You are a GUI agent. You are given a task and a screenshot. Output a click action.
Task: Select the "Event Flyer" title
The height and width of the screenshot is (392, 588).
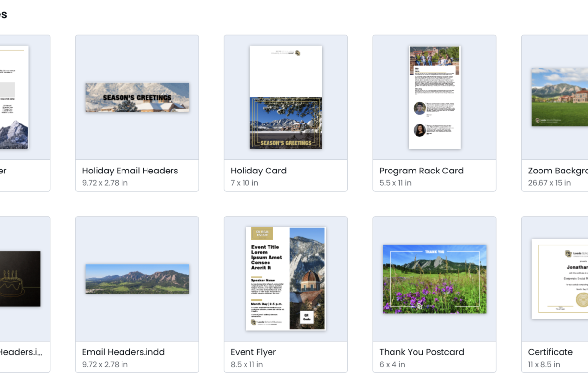253,352
